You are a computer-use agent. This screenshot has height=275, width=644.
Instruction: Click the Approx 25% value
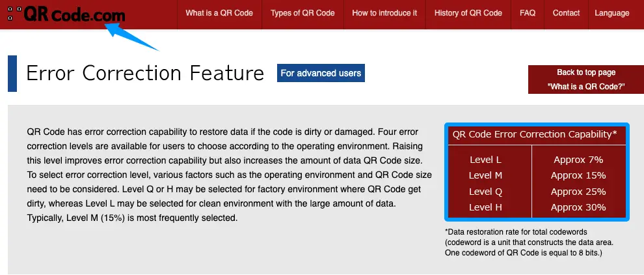pos(578,192)
